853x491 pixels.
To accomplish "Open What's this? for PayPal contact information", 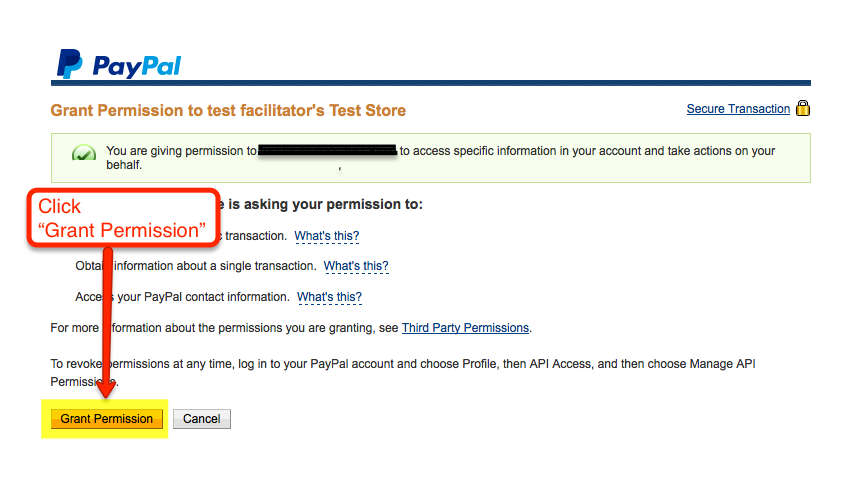I will point(329,297).
